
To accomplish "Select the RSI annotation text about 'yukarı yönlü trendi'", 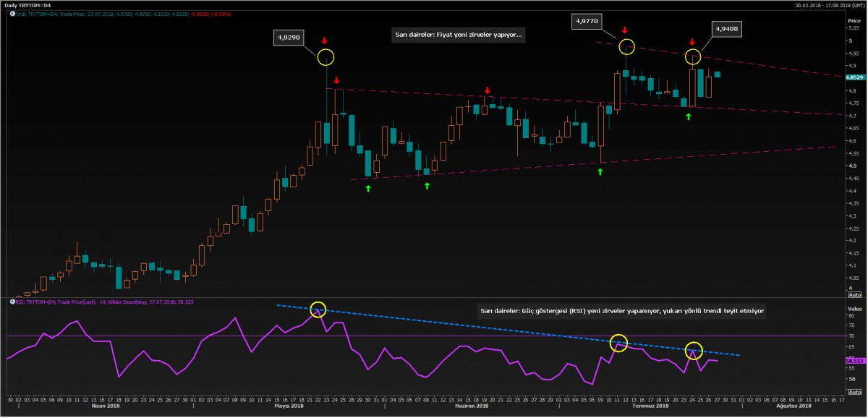I will pyautogui.click(x=622, y=311).
